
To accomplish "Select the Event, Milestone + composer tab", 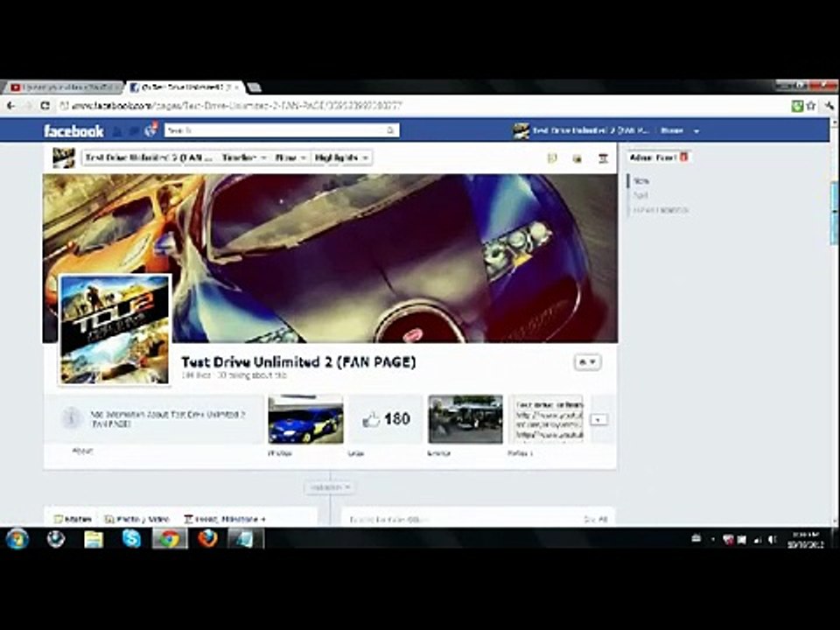I will point(225,519).
